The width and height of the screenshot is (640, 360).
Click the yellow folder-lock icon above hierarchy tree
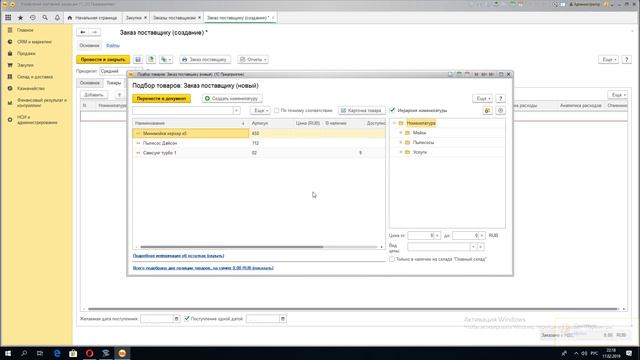(x=487, y=111)
